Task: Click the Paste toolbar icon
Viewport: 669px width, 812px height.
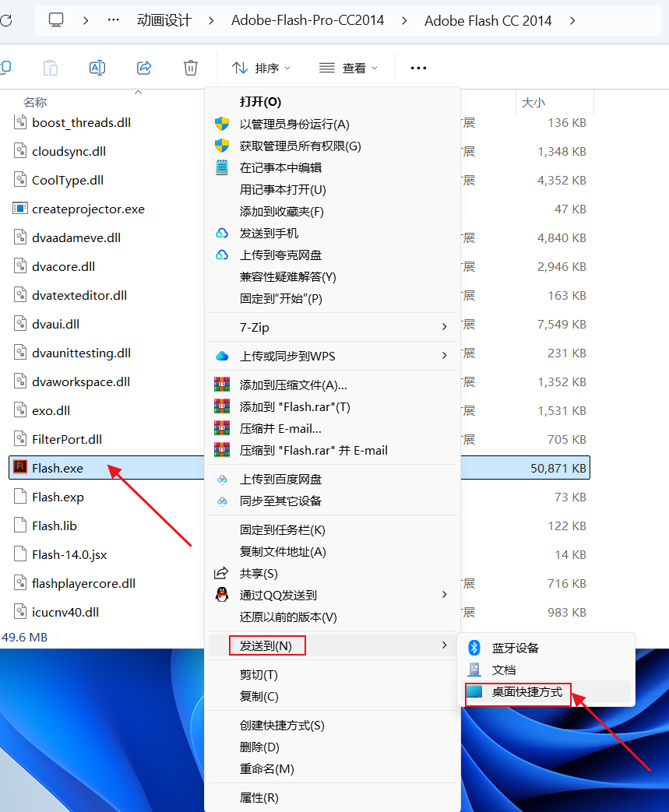Action: point(51,68)
